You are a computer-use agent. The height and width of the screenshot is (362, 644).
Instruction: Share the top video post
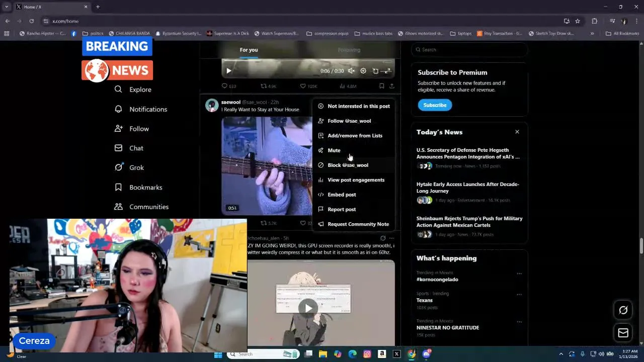pyautogui.click(x=391, y=86)
